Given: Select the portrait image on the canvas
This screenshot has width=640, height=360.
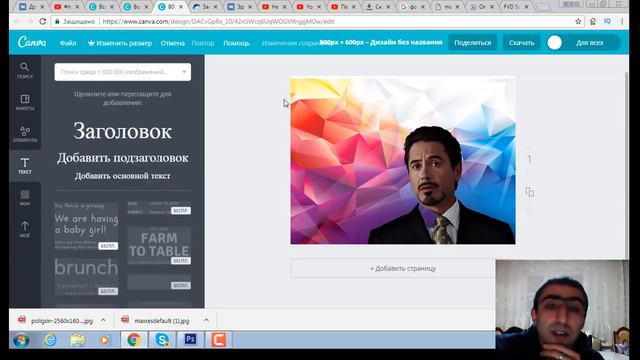Looking at the screenshot, I should [x=441, y=186].
